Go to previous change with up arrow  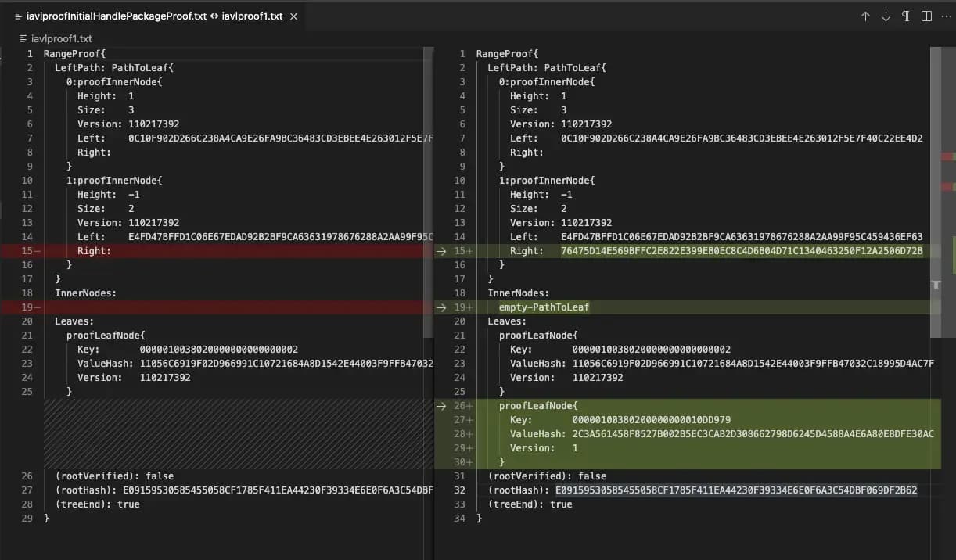[865, 16]
